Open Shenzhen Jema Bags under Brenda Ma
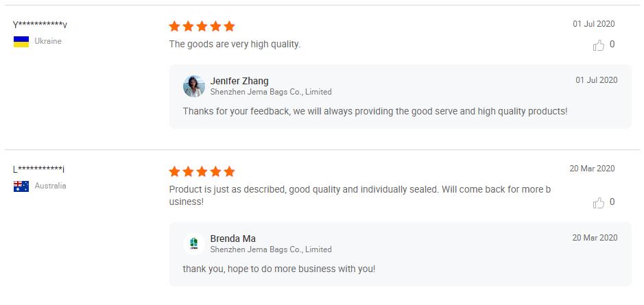 pos(271,249)
